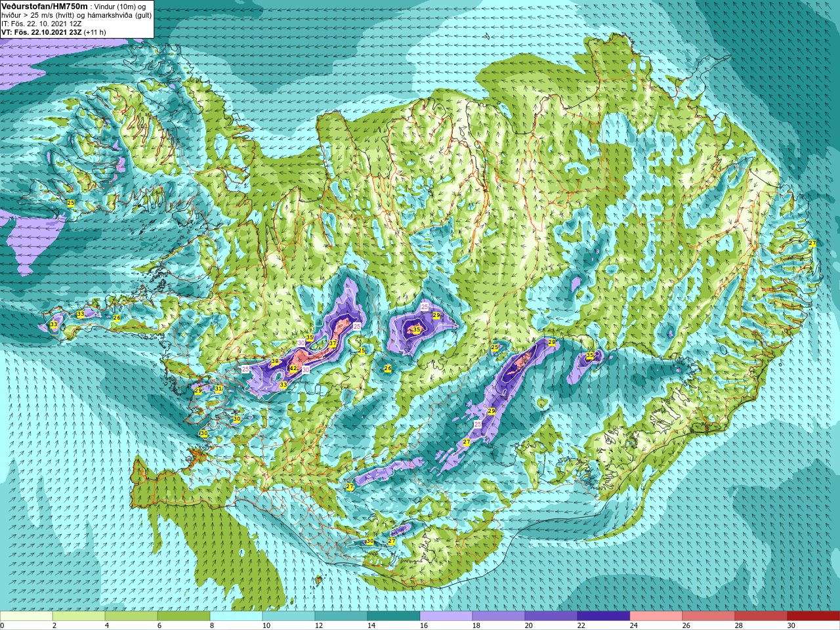Click the '(+11 h)' forecast offset text

[94, 32]
